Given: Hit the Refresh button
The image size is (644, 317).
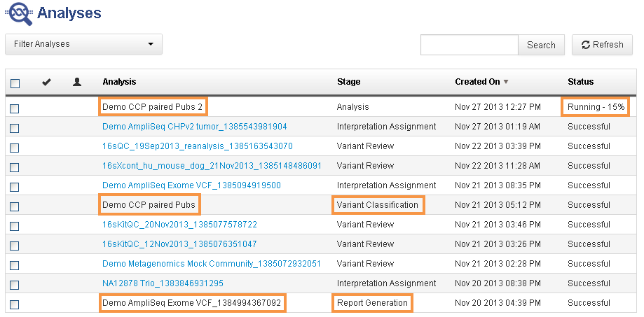Looking at the screenshot, I should [602, 45].
